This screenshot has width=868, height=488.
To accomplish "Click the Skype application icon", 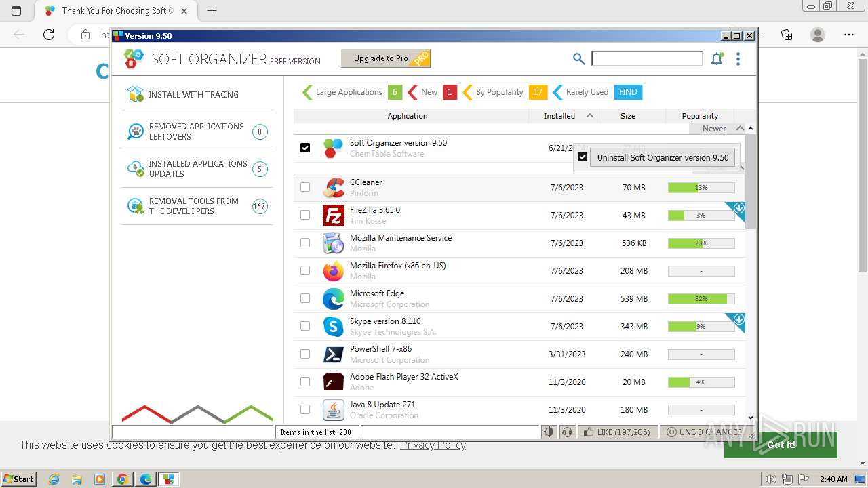I will 334,326.
